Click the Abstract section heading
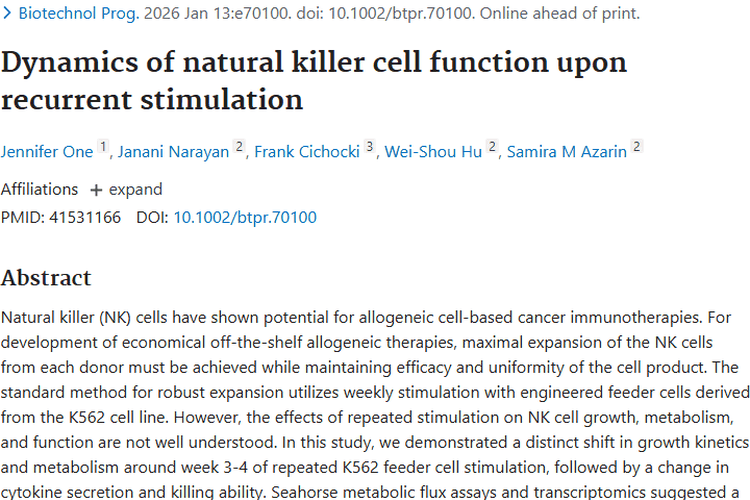Image resolution: width=750 pixels, height=500 pixels. 46,277
